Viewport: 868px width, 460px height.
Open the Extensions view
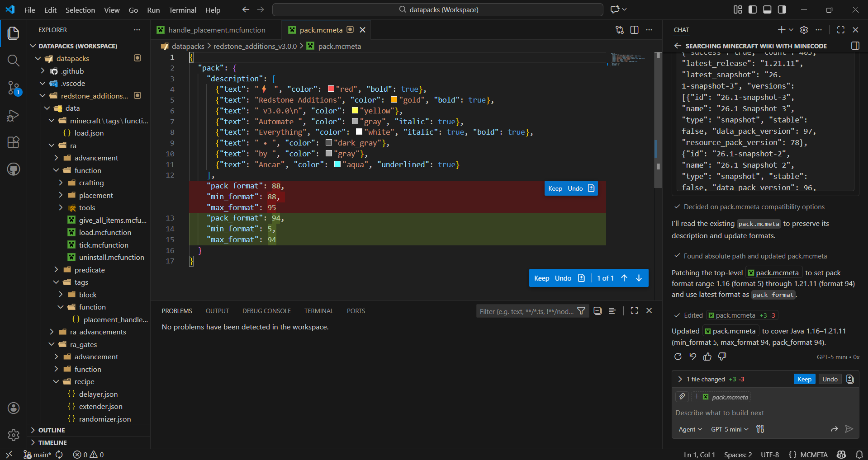pos(14,142)
